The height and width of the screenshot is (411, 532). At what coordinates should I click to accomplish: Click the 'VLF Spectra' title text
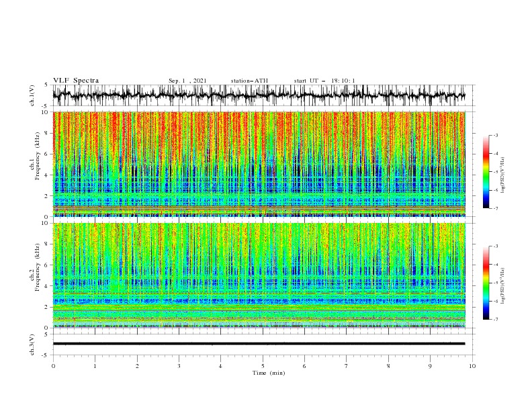pyautogui.click(x=76, y=81)
